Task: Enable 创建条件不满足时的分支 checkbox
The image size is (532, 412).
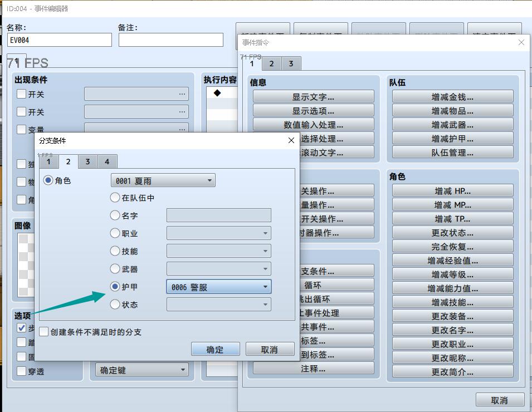Action: pyautogui.click(x=44, y=332)
